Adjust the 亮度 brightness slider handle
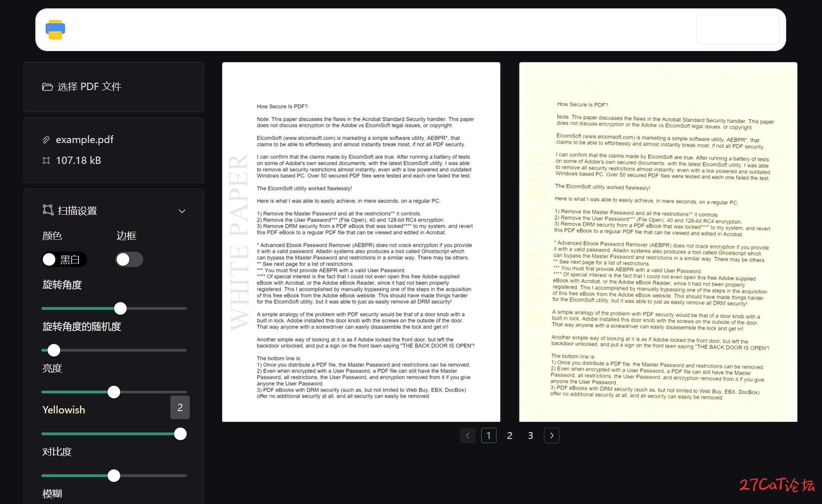Viewport: 822px width, 504px height. tap(114, 392)
